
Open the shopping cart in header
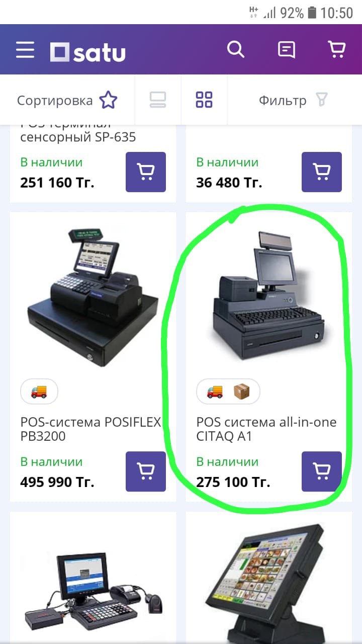pos(336,50)
